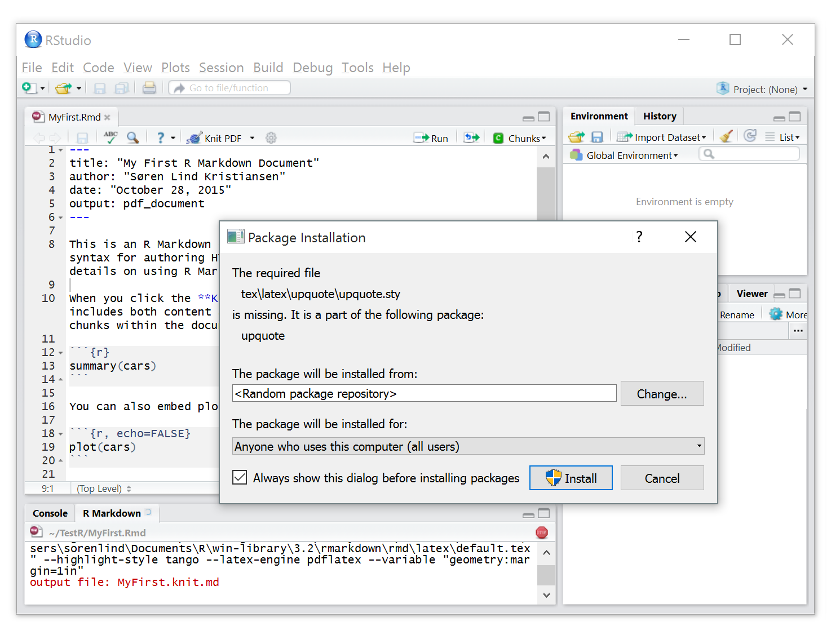Open Find/Replace with the magnifier icon
Image resolution: width=831 pixels, height=644 pixels.
(x=133, y=137)
